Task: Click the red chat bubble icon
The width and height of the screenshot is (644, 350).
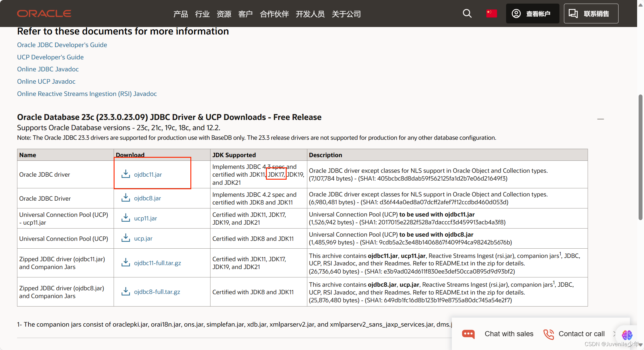Action: coord(468,334)
